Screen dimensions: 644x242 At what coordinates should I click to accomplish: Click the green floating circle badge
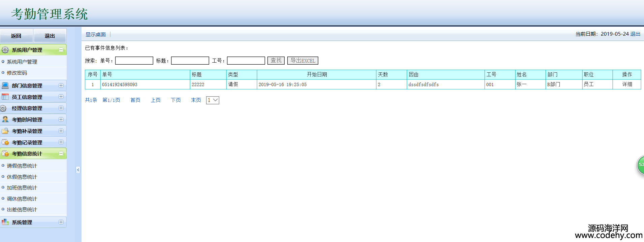pyautogui.click(x=640, y=165)
